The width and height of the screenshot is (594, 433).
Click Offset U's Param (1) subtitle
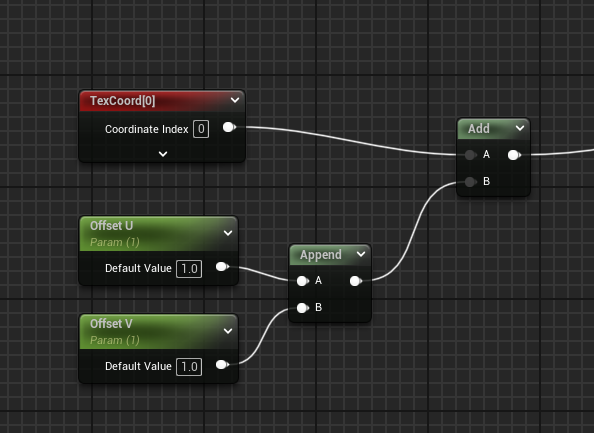click(x=114, y=242)
